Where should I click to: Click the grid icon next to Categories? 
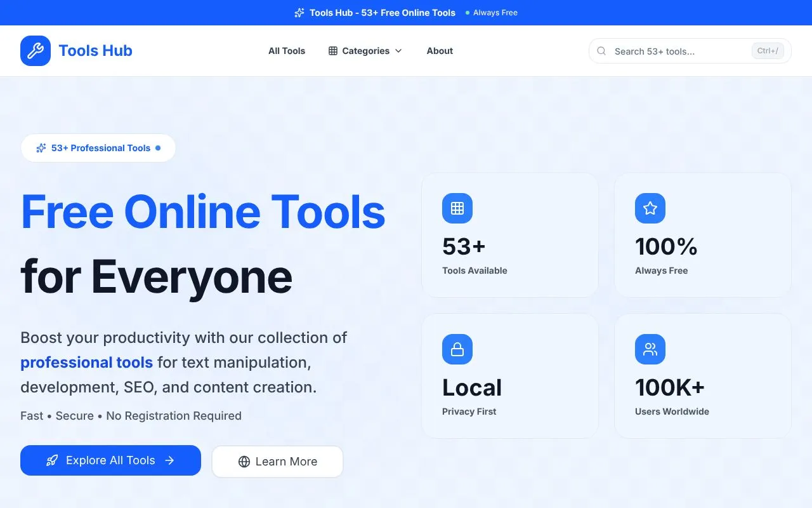pyautogui.click(x=333, y=51)
